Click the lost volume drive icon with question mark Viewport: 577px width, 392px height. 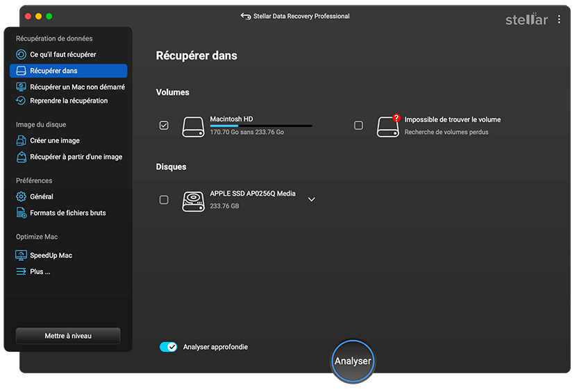pos(388,126)
